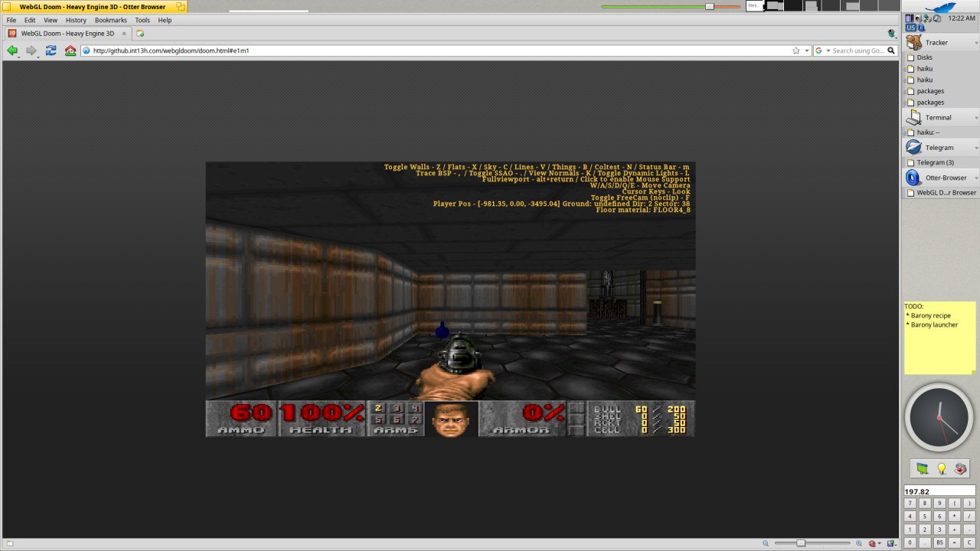This screenshot has height=551, width=980.
Task: Click the yellow TODO sticky note
Action: click(x=939, y=337)
